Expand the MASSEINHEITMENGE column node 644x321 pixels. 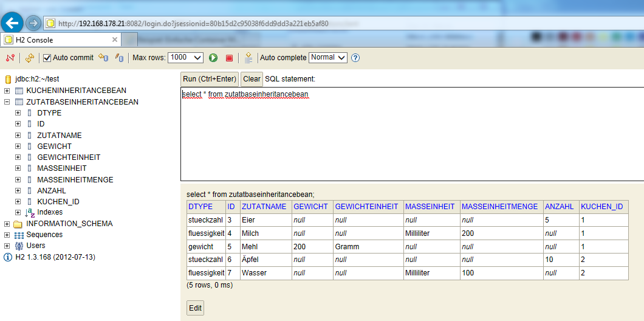tap(18, 179)
